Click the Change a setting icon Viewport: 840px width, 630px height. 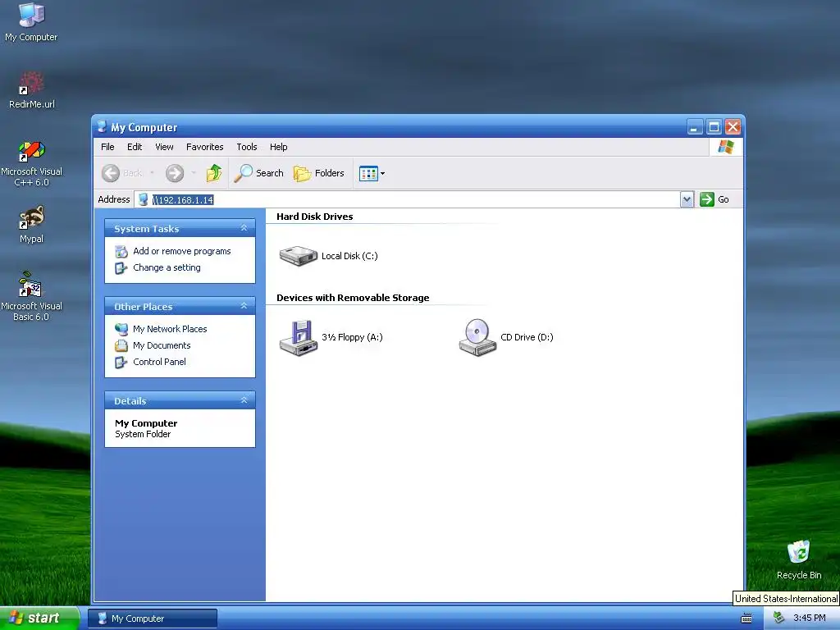tap(121, 268)
